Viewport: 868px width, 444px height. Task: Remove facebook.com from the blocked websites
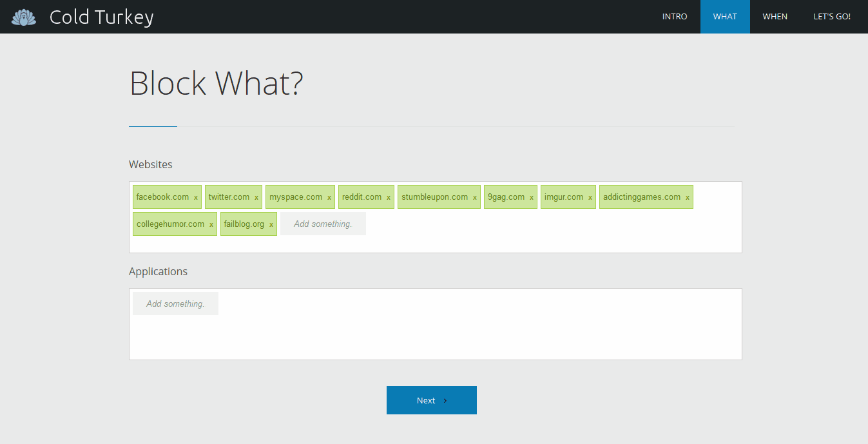(196, 198)
